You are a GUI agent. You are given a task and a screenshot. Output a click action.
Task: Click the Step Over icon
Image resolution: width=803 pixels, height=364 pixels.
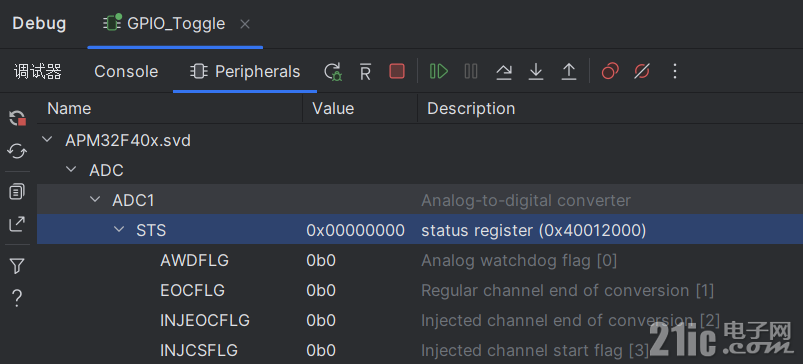click(504, 71)
